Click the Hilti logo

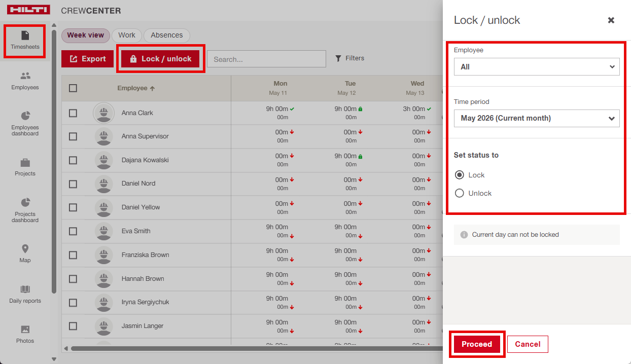pos(28,10)
